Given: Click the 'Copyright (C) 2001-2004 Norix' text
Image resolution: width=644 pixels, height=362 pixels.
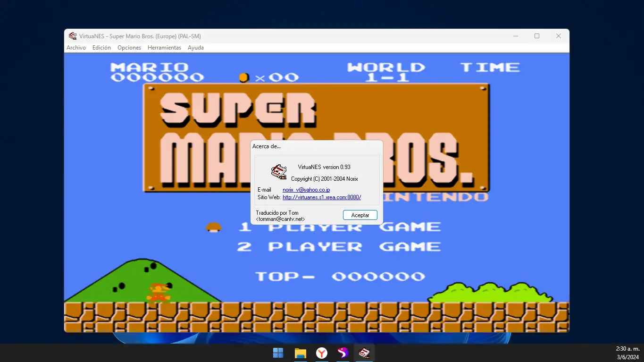Looking at the screenshot, I should 325,179.
